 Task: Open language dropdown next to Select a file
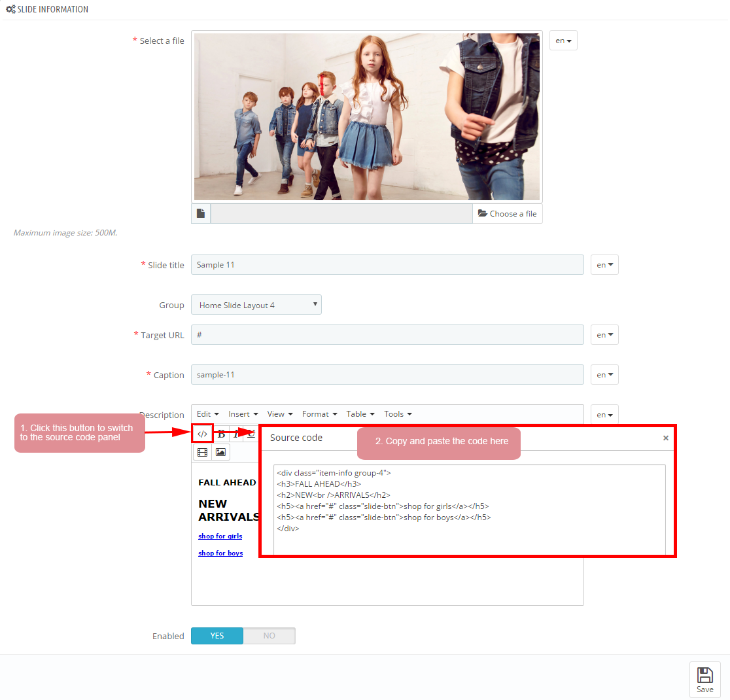[x=563, y=41]
